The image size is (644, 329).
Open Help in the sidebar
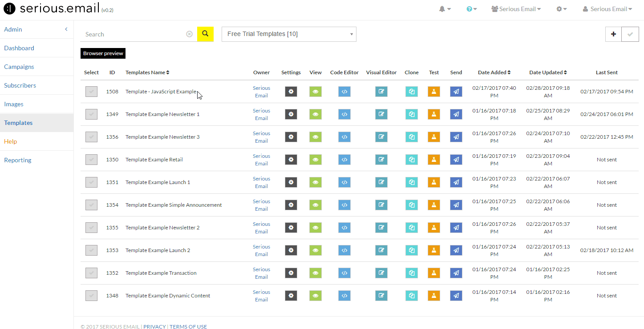pos(11,141)
